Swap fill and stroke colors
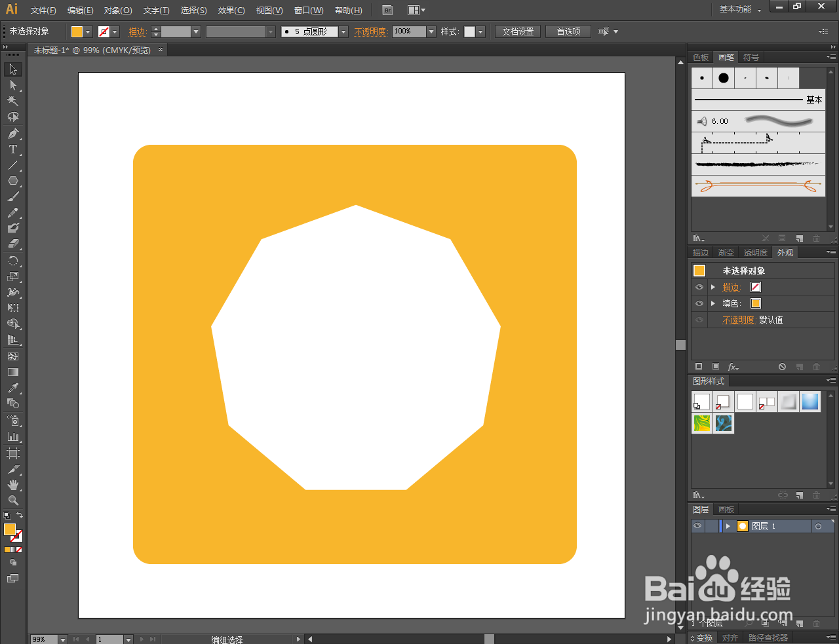The image size is (839, 644). 20,516
